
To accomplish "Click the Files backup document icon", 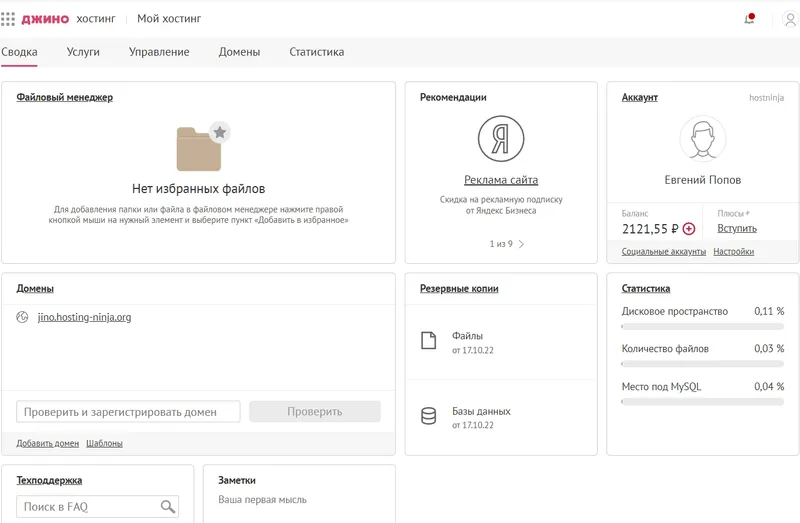I will click(x=429, y=340).
